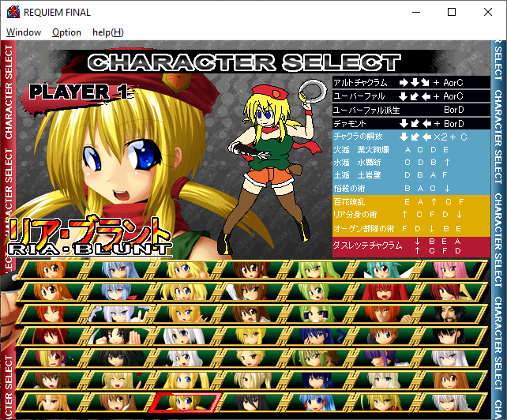Click the red-framed selected blonde portrait
The width and height of the screenshot is (507, 420).
[x=186, y=402]
